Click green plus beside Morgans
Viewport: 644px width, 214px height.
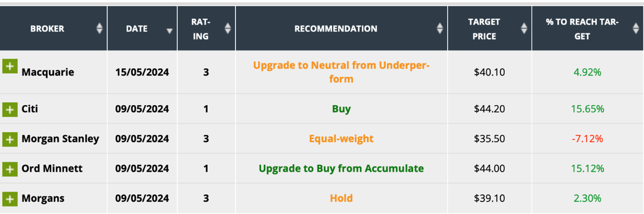pos(9,199)
